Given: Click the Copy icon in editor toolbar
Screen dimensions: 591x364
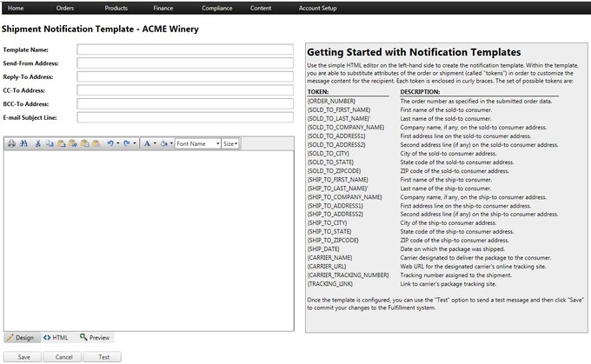Looking at the screenshot, I should pyautogui.click(x=50, y=143).
